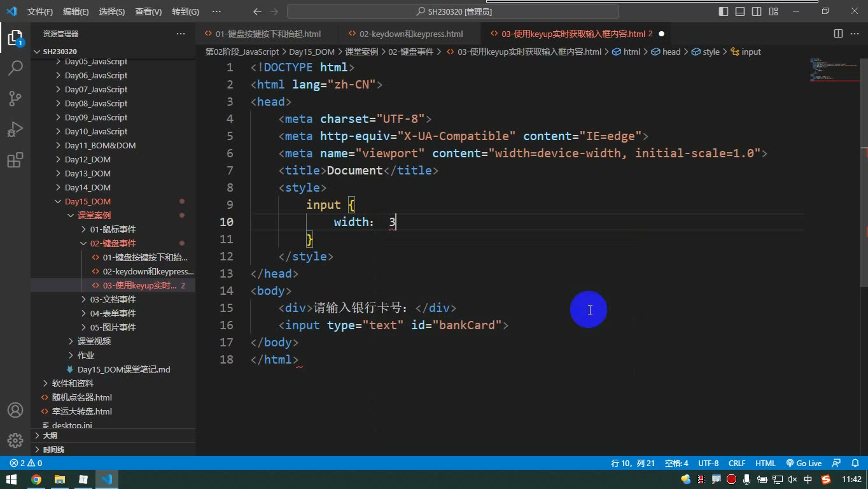Expand the 大纲 outline section
This screenshot has height=489, width=868.
point(113,436)
